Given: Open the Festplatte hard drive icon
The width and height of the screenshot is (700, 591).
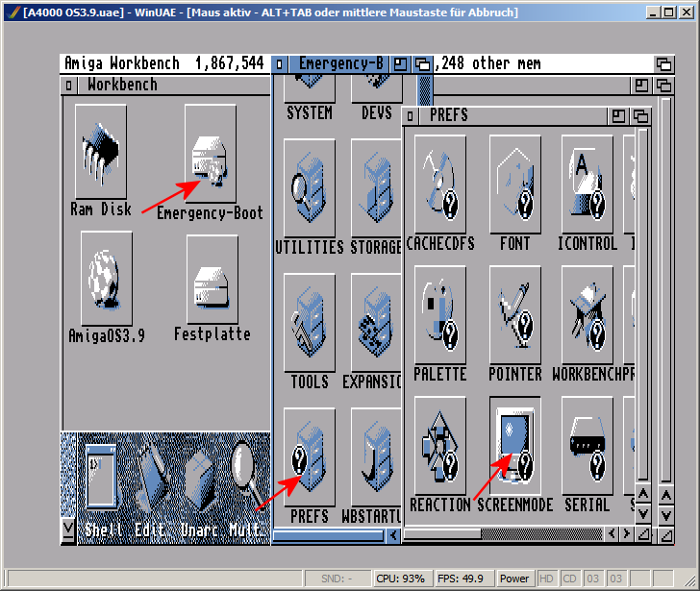Looking at the screenshot, I should [212, 280].
